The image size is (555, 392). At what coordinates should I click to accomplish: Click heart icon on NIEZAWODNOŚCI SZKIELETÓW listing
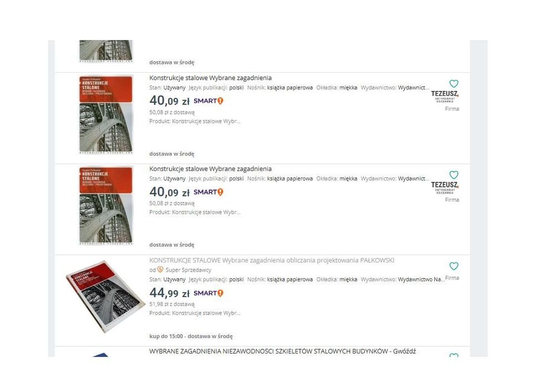pos(454,355)
